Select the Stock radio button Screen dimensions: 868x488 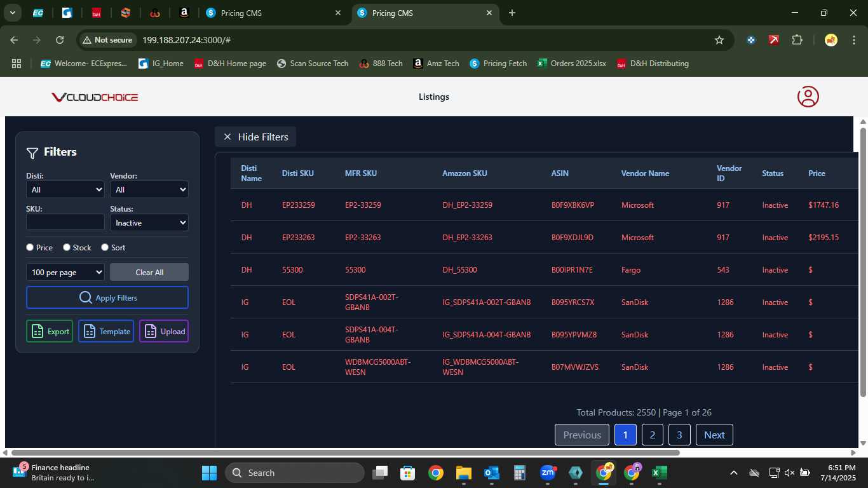click(x=67, y=247)
